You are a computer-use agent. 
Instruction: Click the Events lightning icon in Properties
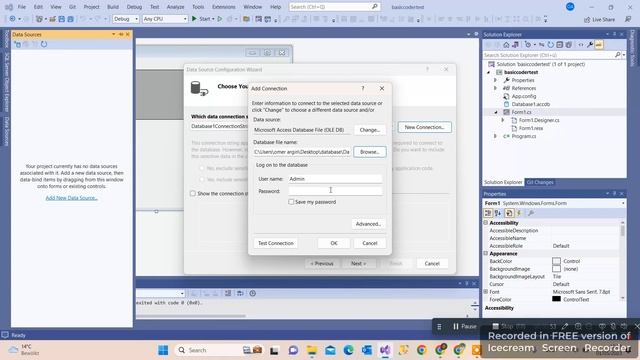(520, 213)
